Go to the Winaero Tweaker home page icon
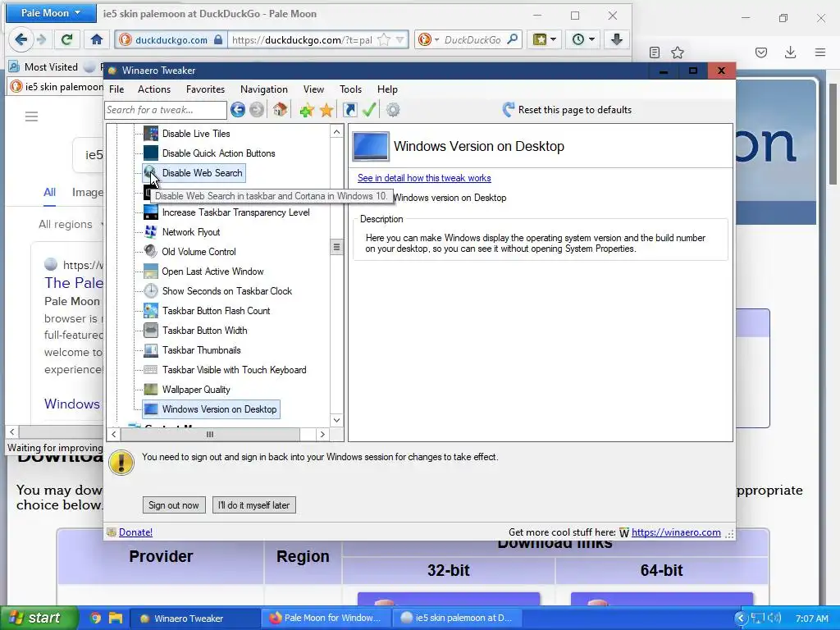The width and height of the screenshot is (840, 630). (x=280, y=110)
